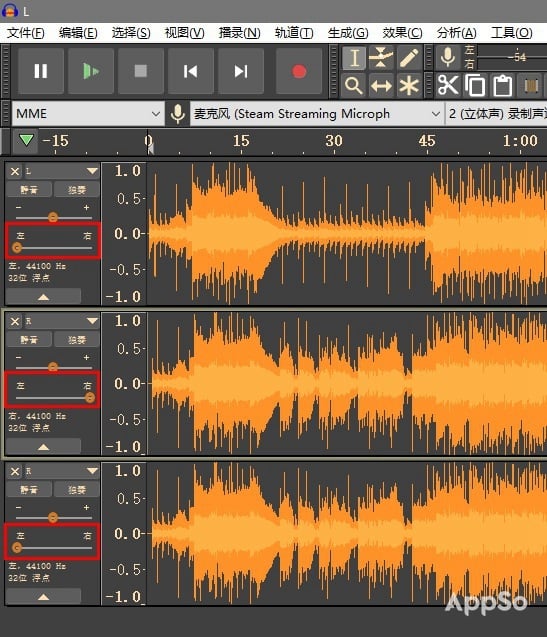547x637 pixels.
Task: Select the Selection (I-beam) tool
Action: pos(354,58)
